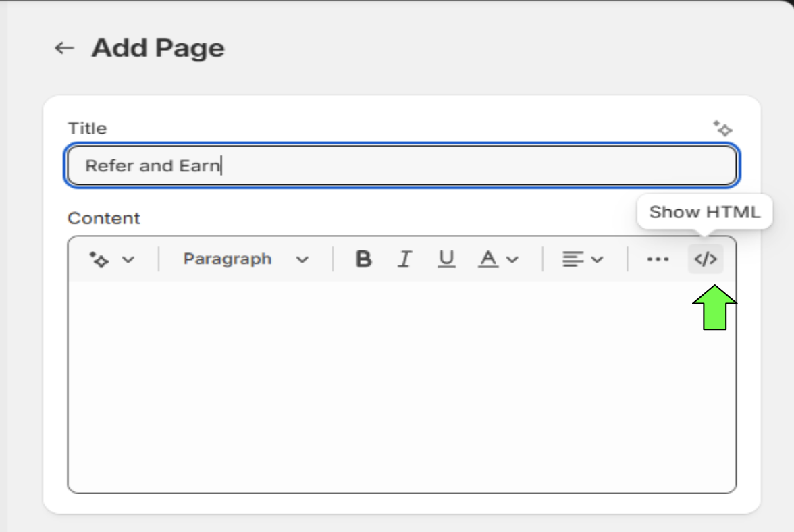
Task: Expand the chevron next to toolbar sparkle icon
Action: [128, 260]
